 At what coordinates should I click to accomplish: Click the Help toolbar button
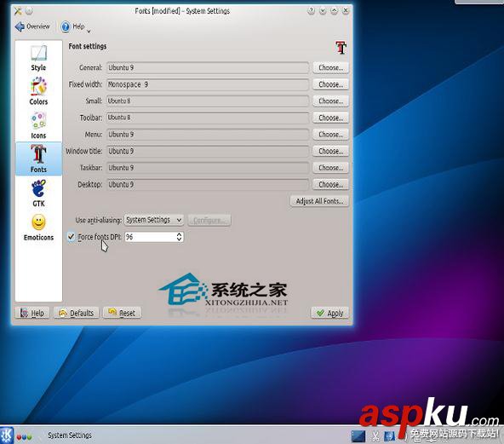72,26
